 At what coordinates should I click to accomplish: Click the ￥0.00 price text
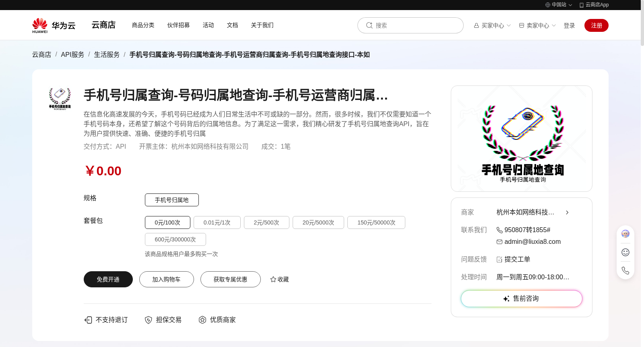click(103, 171)
